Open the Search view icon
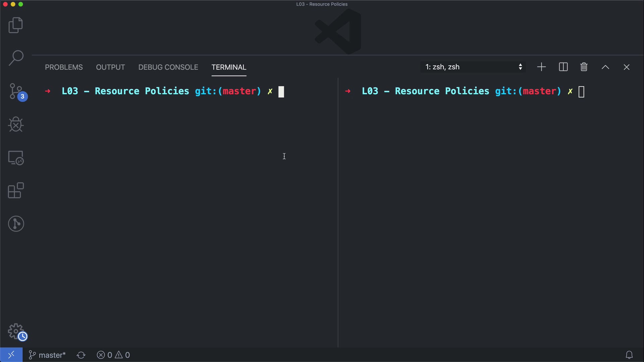The image size is (644, 362). pos(15,58)
